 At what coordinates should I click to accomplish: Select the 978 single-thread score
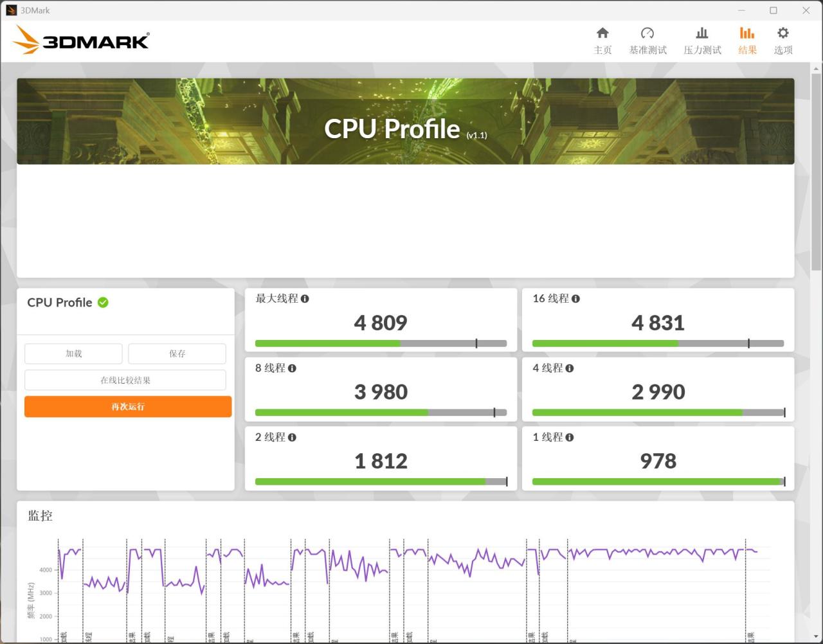pos(658,461)
